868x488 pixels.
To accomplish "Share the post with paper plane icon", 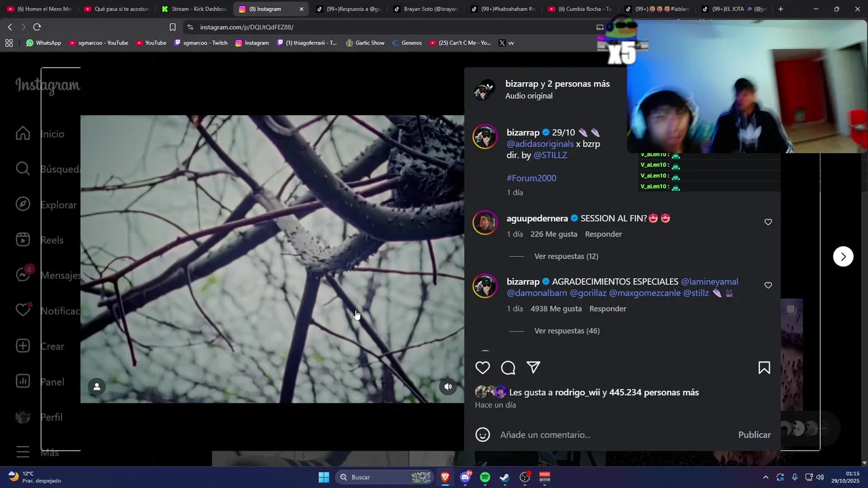I will (x=534, y=367).
